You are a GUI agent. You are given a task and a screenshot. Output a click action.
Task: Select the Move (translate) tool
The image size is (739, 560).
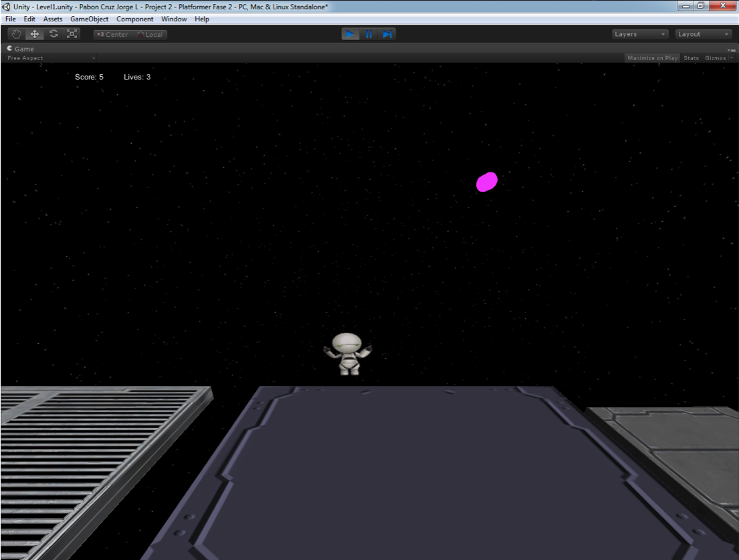pos(35,34)
